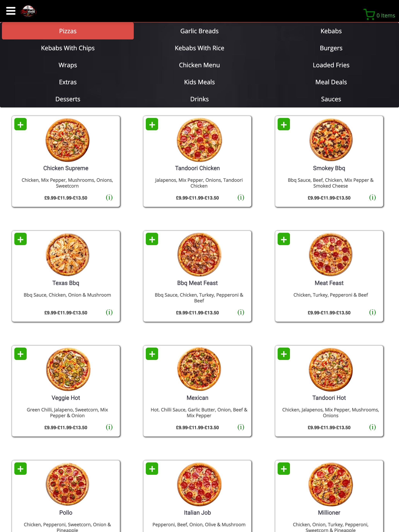Screen dimensions: 399x532
Task: Add Italian Job pizza using plus icon
Action: [x=152, y=469]
